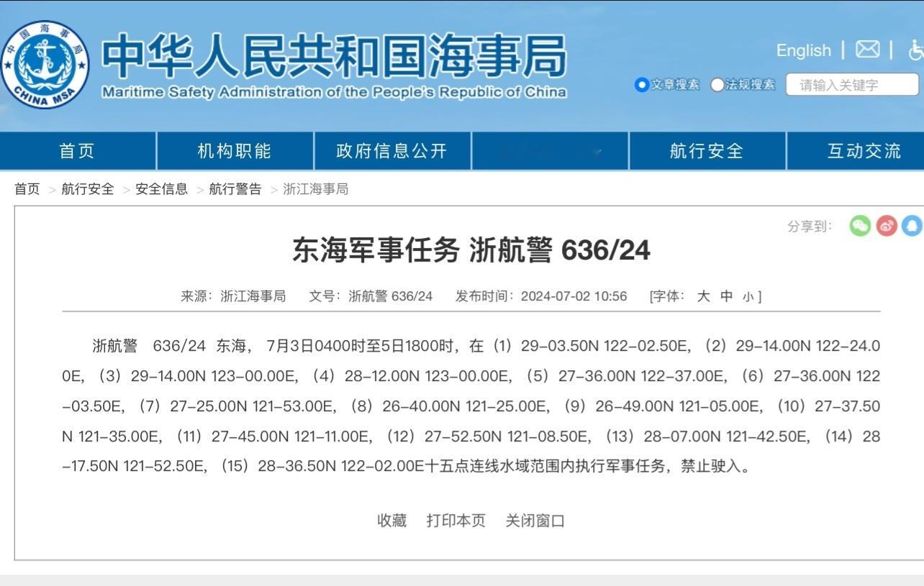Image resolution: width=924 pixels, height=586 pixels.
Task: Open the 首页 navigation tab
Action: (x=78, y=151)
